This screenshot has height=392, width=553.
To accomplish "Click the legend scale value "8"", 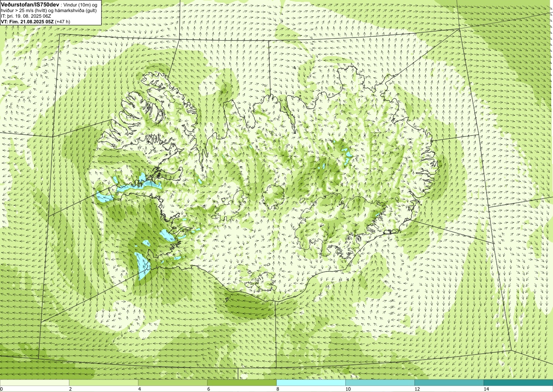I will [x=278, y=389].
